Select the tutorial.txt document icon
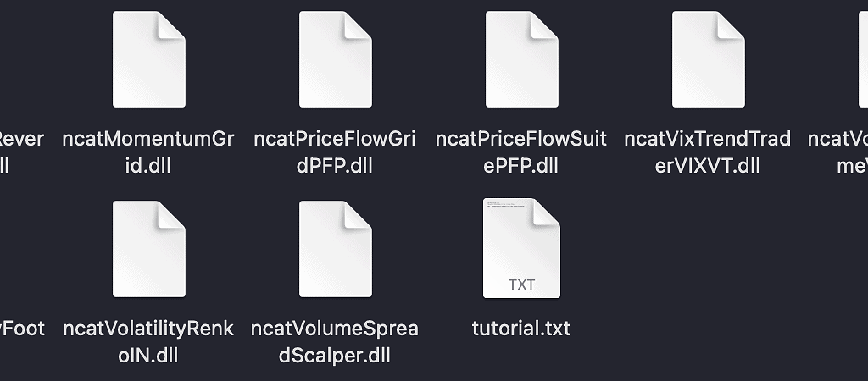Image resolution: width=868 pixels, height=381 pixels. point(521,248)
